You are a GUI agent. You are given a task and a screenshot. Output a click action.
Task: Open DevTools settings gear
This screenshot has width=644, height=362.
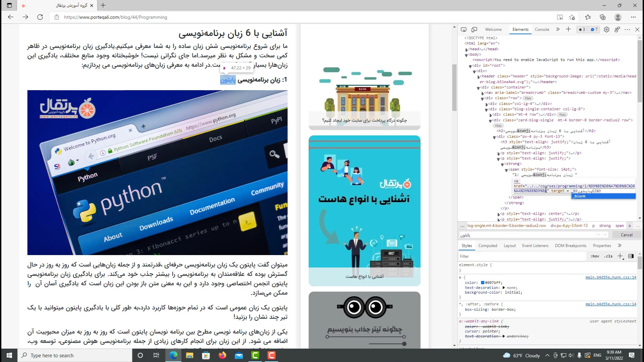(606, 29)
